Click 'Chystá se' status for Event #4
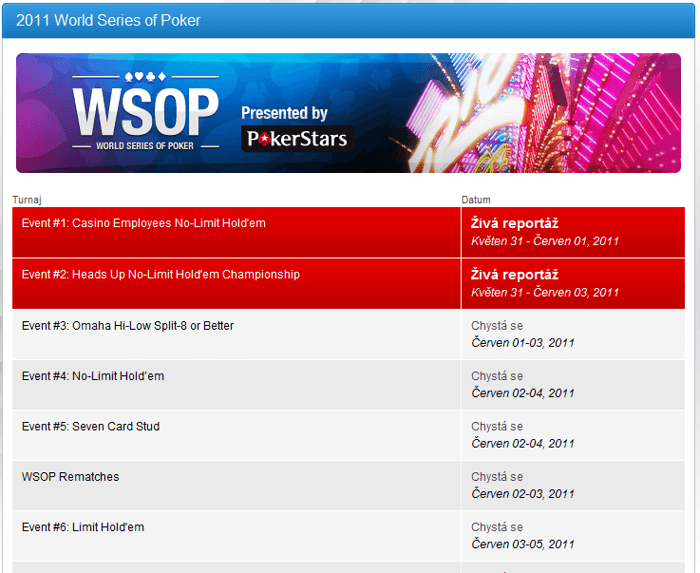 pos(497,376)
